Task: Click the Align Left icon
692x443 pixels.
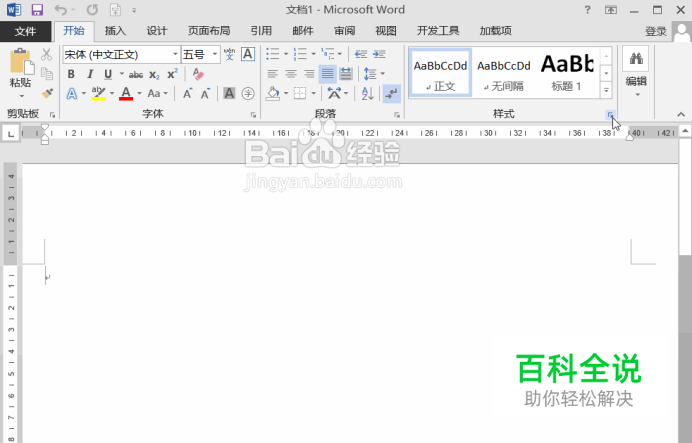Action: point(273,74)
